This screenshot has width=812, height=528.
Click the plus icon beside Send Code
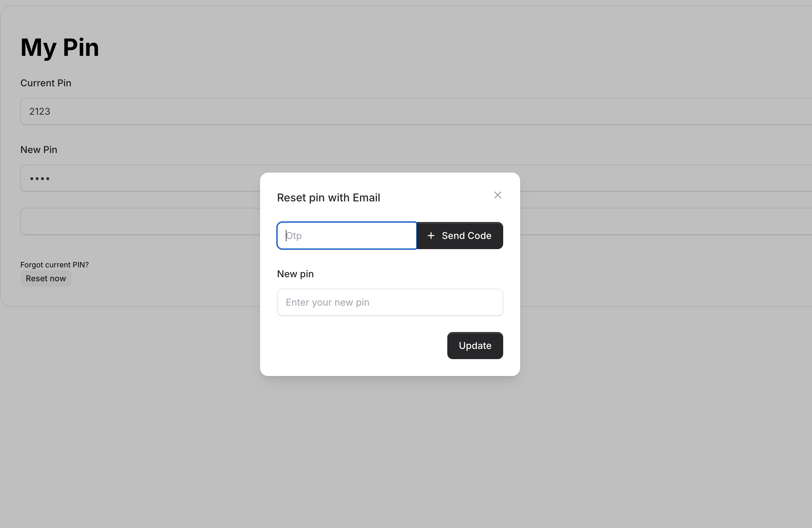[x=431, y=236]
